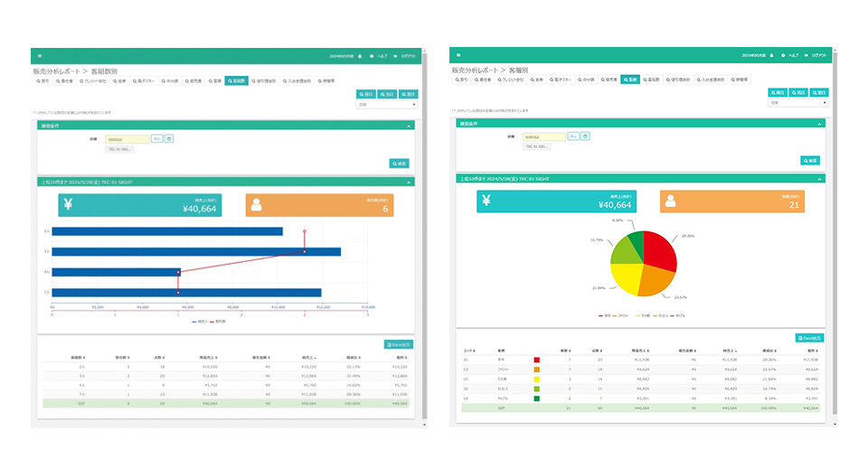
Task: Click the 検索 button in the left report
Action: [399, 164]
